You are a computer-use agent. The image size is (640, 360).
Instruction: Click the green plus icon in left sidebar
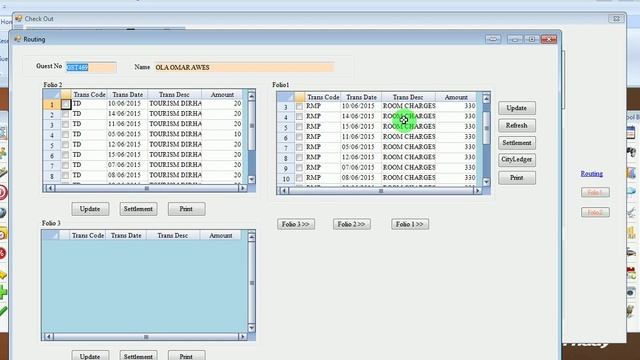pyautogui.click(x=3, y=293)
